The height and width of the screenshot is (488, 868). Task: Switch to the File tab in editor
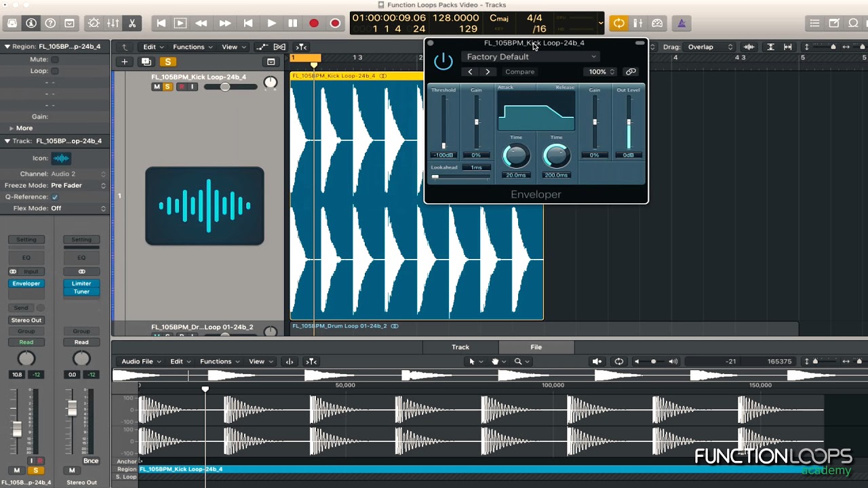pyautogui.click(x=536, y=347)
